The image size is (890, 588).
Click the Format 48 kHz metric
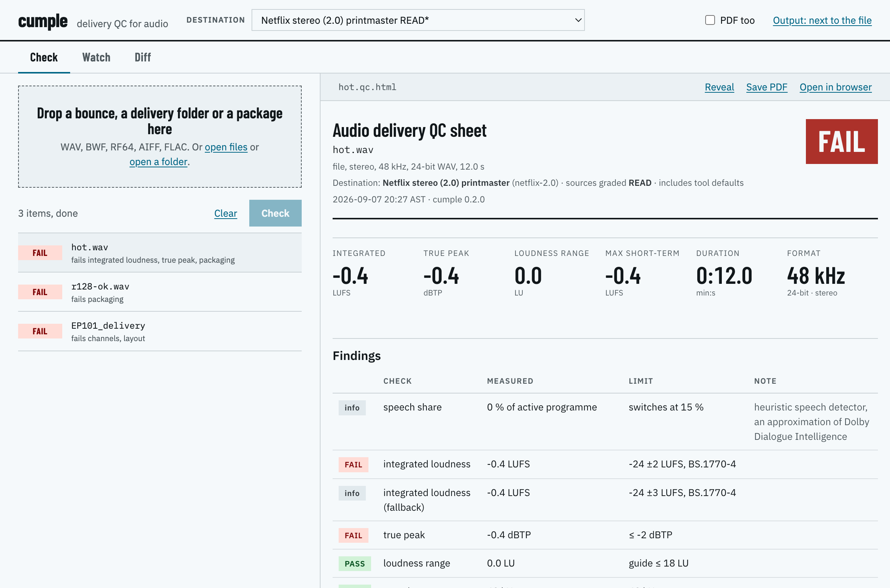coord(816,273)
